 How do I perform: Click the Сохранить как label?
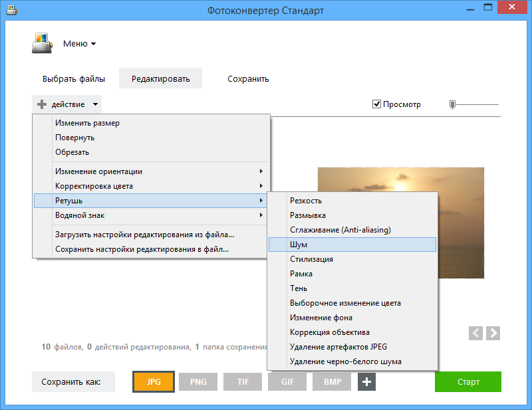point(73,381)
